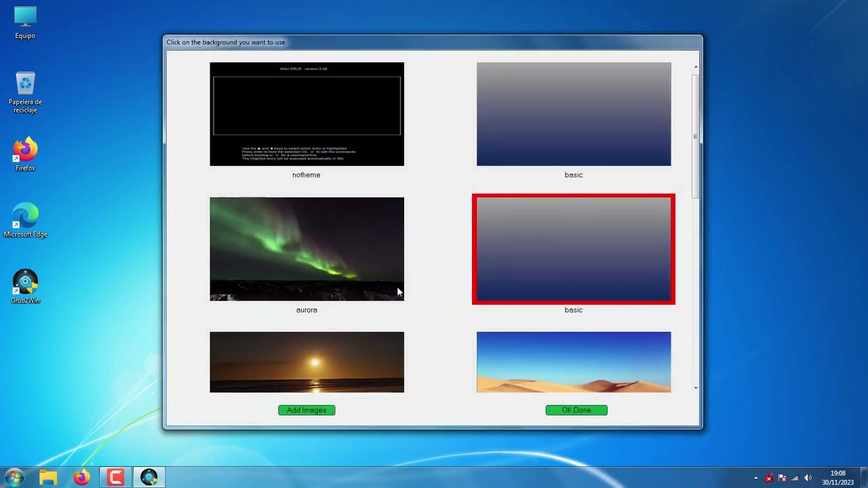
Task: Select the notheme background thumbnail
Action: click(307, 114)
